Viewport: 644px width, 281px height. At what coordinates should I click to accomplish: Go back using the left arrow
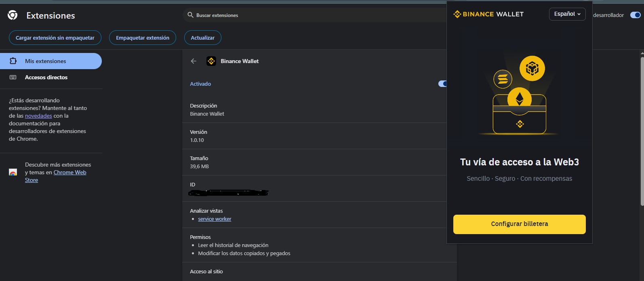(x=194, y=61)
